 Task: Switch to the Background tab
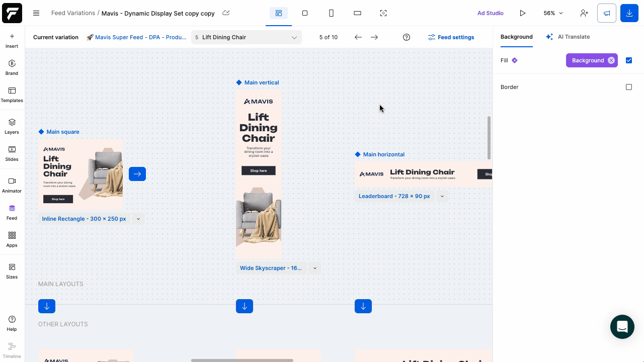coord(516,37)
